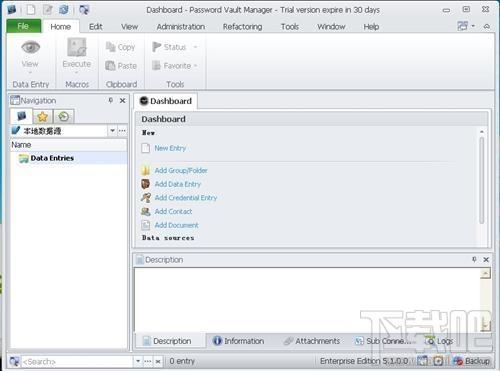Click the status bar icon left of Backup
This screenshot has height=371, width=500.
(x=438, y=361)
